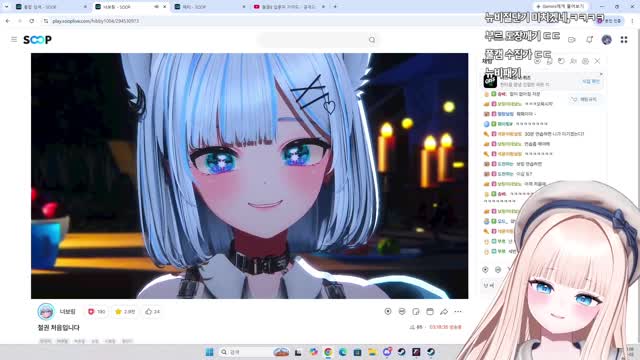Open the notifications bell
The image size is (640, 360).
pyautogui.click(x=589, y=40)
